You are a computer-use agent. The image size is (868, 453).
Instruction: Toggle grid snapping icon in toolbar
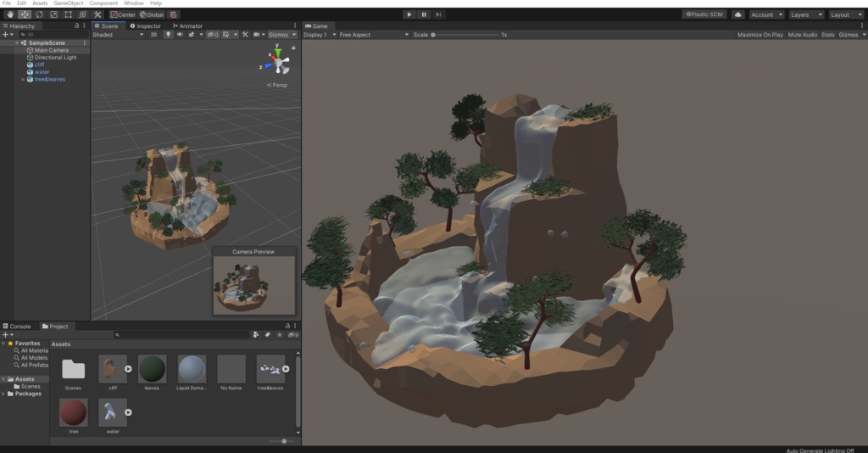[173, 14]
